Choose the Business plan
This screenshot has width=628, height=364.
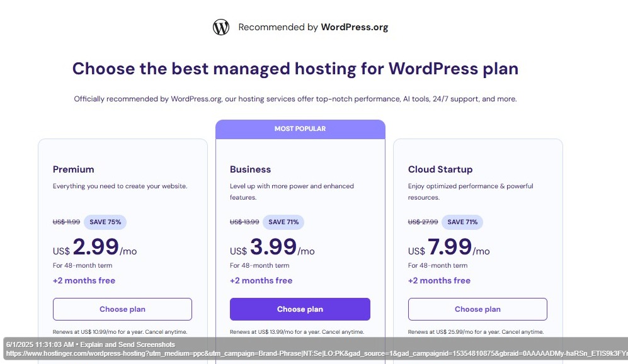coord(300,309)
